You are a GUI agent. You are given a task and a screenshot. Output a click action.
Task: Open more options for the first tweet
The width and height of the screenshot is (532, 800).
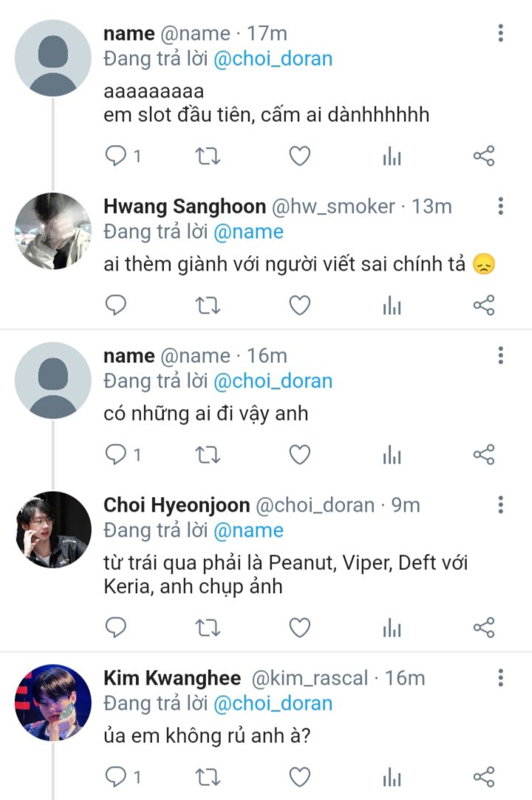pyautogui.click(x=501, y=33)
